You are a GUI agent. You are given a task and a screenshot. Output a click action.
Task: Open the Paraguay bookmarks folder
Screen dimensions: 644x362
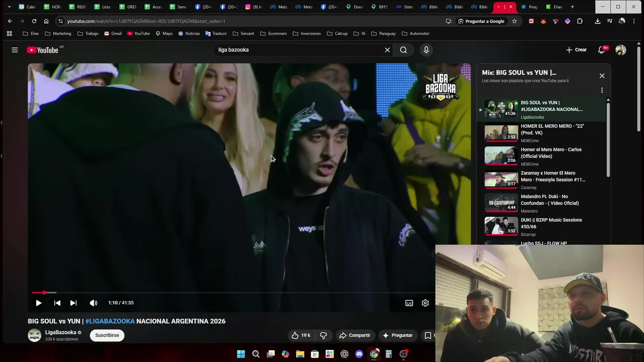click(383, 34)
